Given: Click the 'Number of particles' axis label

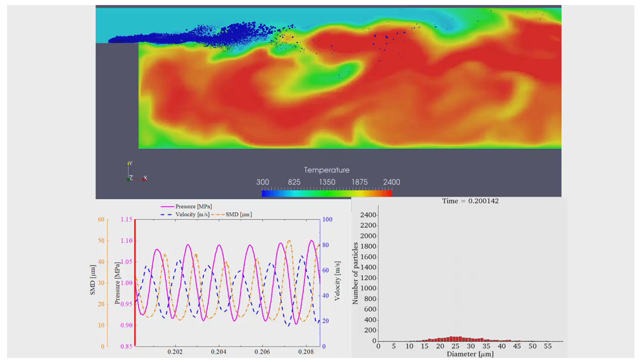Looking at the screenshot, I should [355, 273].
